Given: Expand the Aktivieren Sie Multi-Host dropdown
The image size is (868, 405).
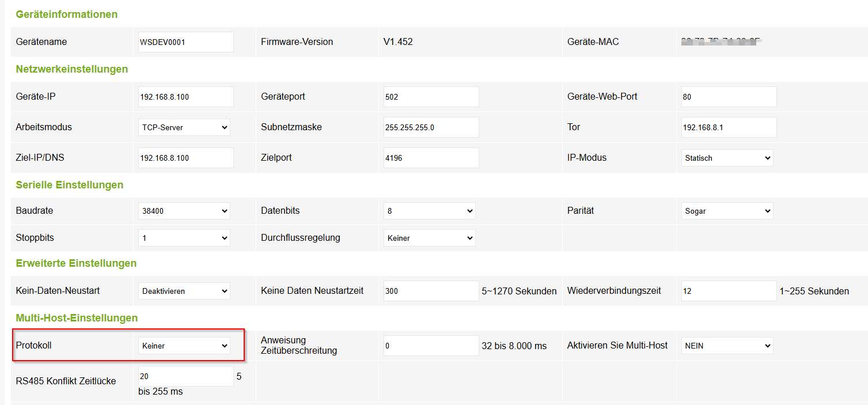Looking at the screenshot, I should click(x=727, y=346).
